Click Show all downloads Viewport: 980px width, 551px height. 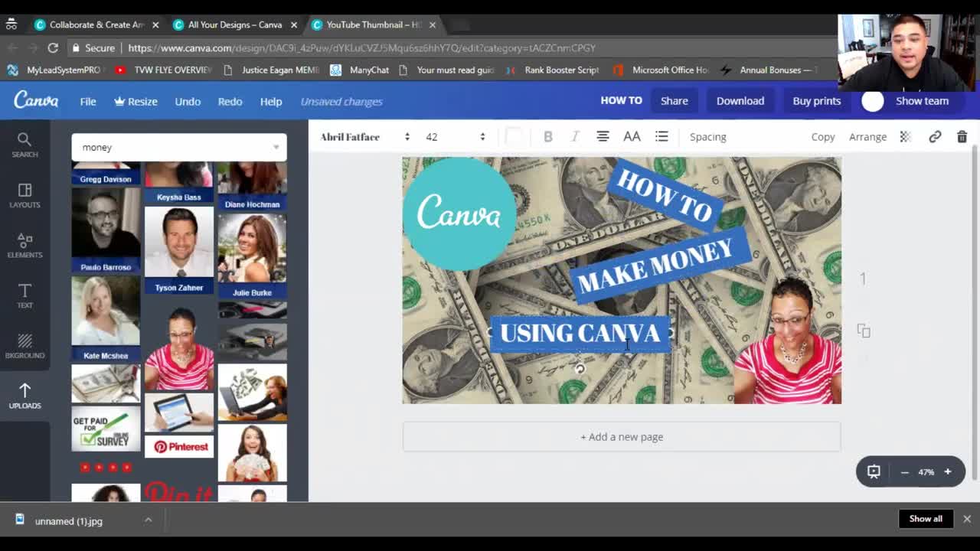(x=926, y=519)
